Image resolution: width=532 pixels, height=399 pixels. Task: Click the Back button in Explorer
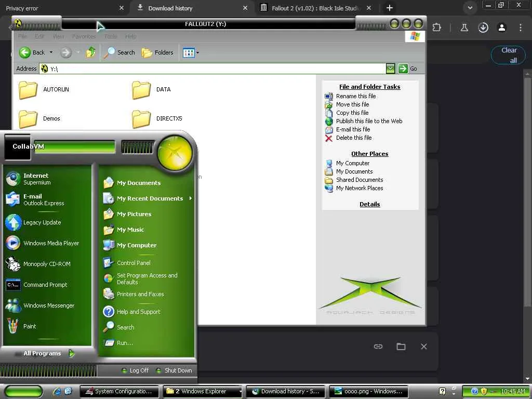point(32,52)
